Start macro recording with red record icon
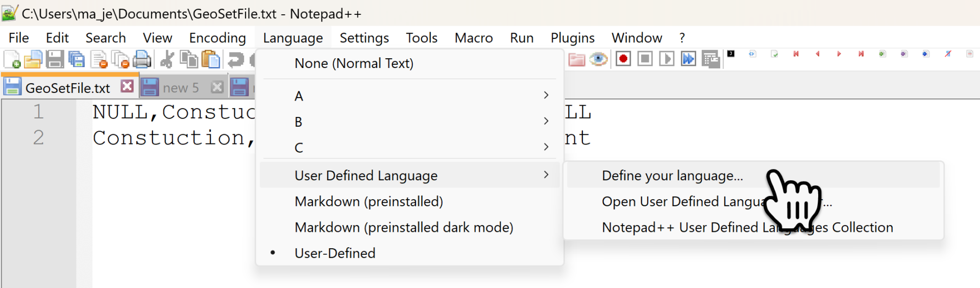This screenshot has height=288, width=980. (623, 59)
